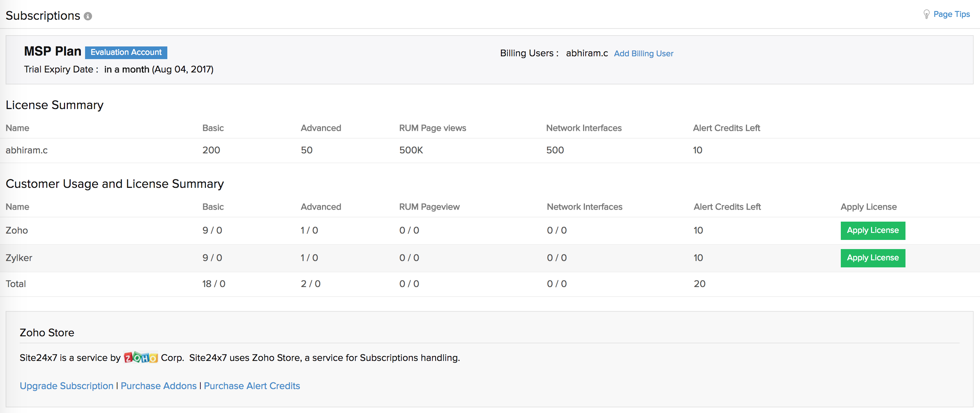
Task: Click the 200 Basic license value
Action: click(211, 150)
